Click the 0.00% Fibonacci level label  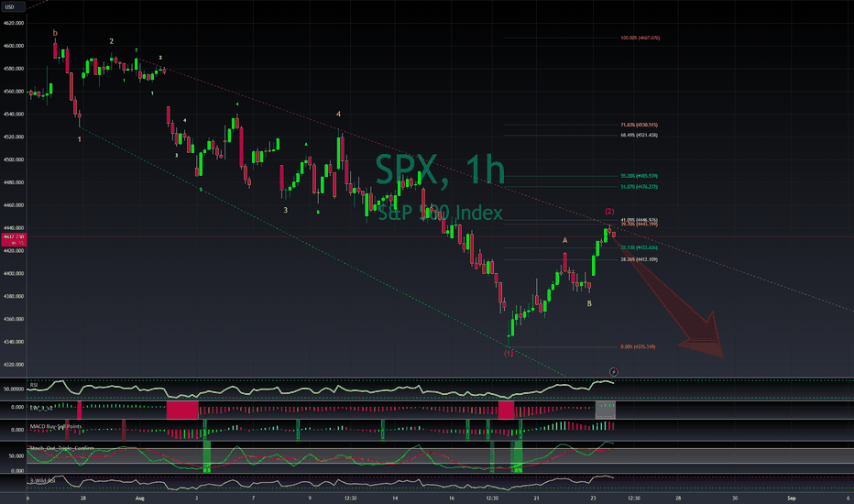(638, 346)
